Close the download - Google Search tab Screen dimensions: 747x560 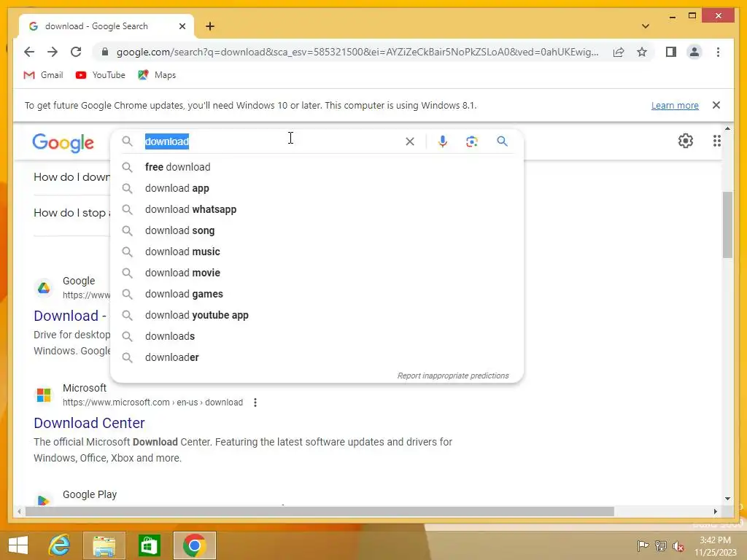tap(182, 26)
